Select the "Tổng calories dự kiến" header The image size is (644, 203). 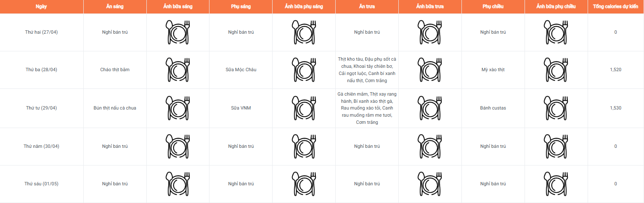[615, 7]
